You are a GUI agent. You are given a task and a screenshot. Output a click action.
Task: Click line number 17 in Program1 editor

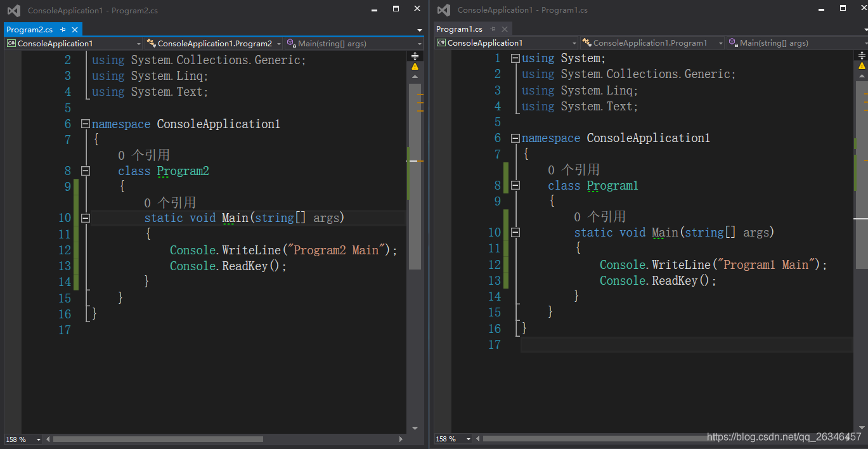click(x=495, y=345)
